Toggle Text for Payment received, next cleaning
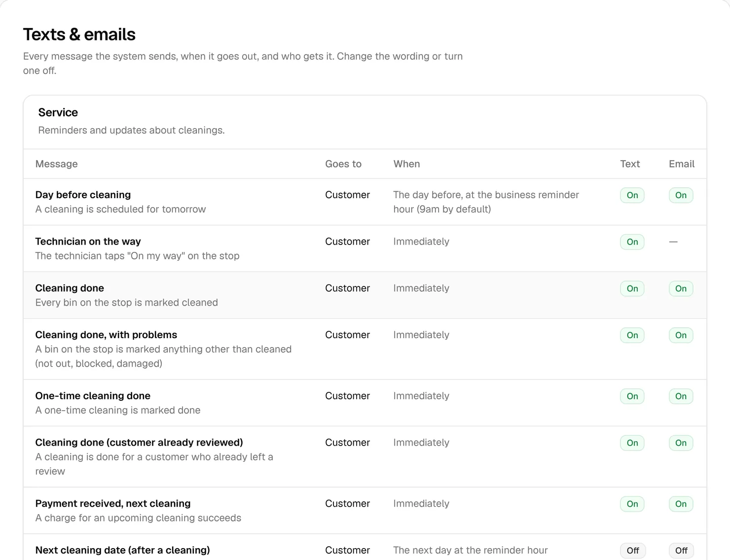 click(x=632, y=504)
